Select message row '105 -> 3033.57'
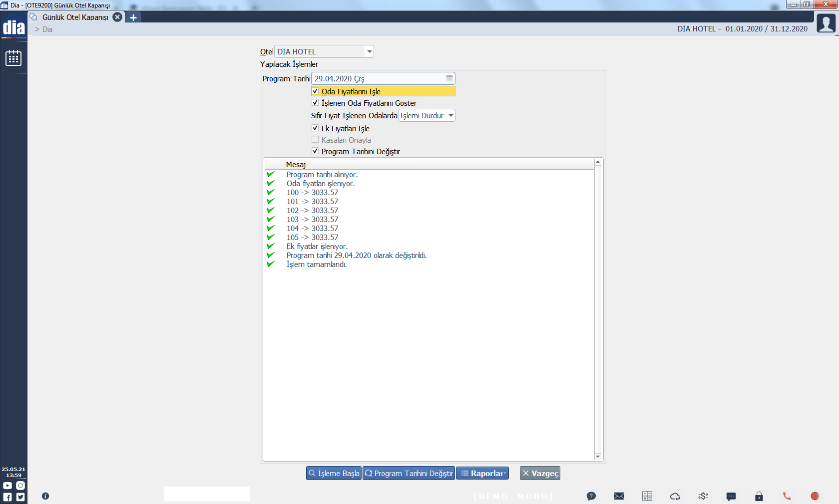 [x=429, y=238]
